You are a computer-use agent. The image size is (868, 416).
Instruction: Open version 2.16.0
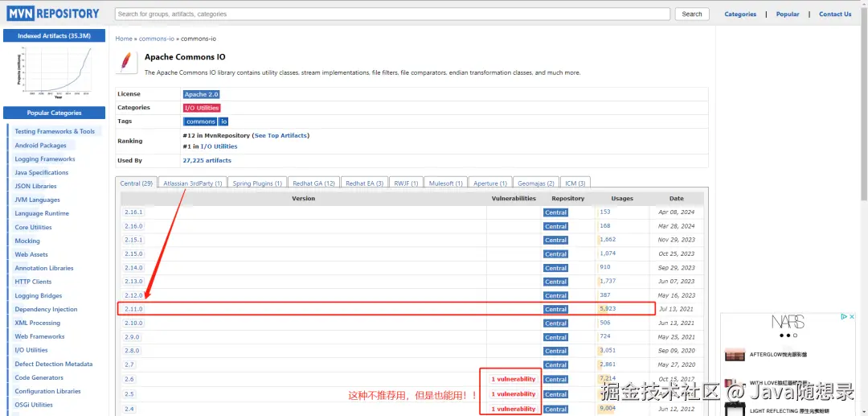[133, 226]
